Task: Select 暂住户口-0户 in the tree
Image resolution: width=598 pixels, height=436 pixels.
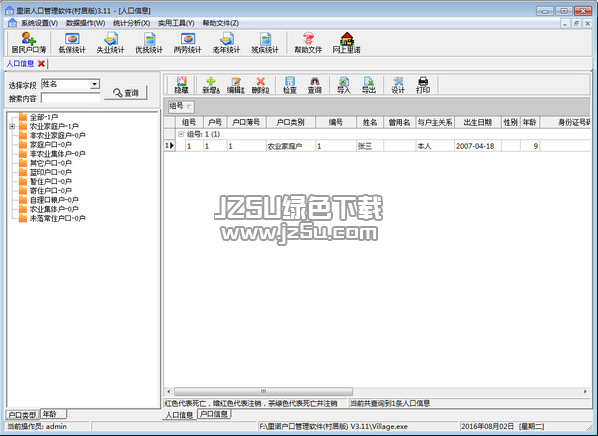Action: tap(51, 181)
